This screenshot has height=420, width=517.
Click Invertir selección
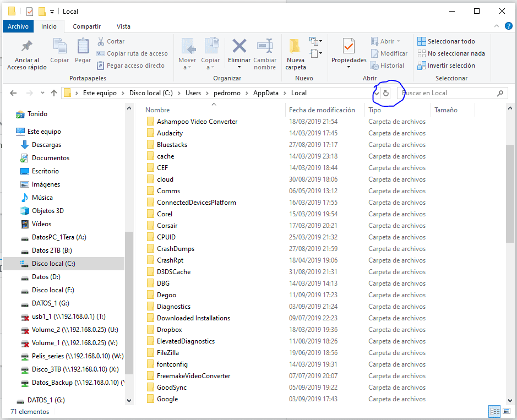point(446,66)
